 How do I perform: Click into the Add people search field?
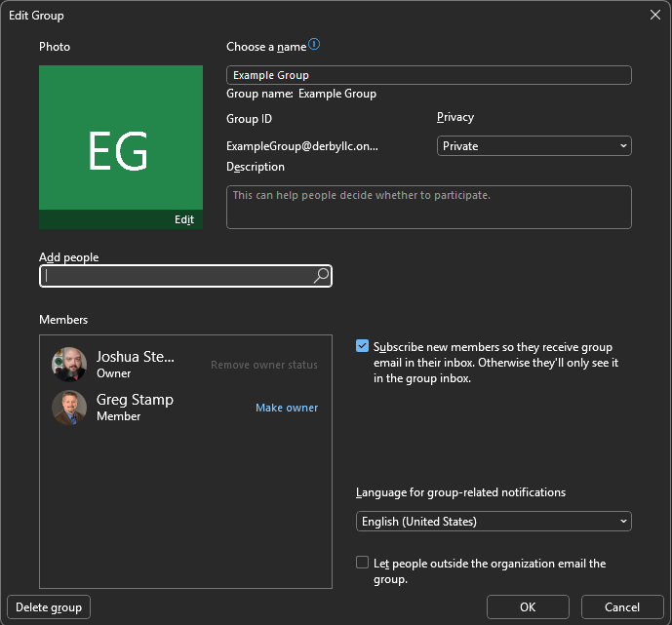tap(176, 277)
